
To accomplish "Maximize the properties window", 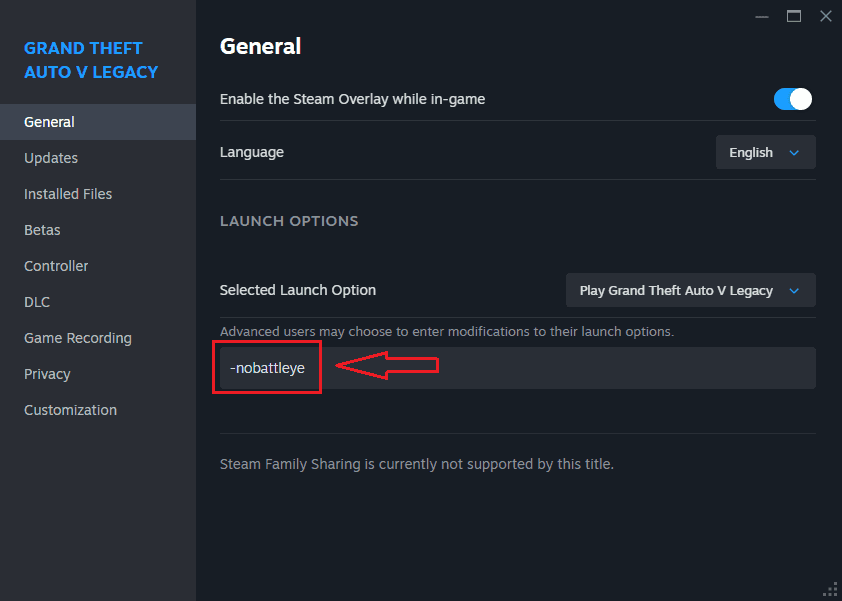I will click(x=794, y=16).
